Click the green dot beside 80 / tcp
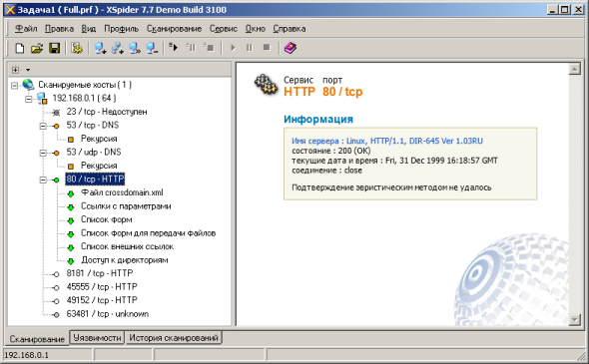This screenshot has height=364, width=589. (x=56, y=181)
